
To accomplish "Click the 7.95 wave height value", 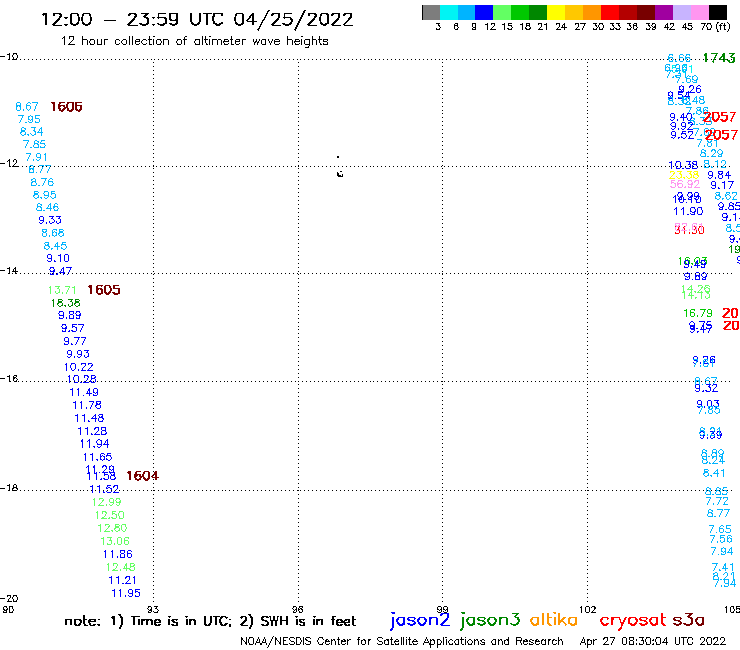I will click(x=29, y=119).
